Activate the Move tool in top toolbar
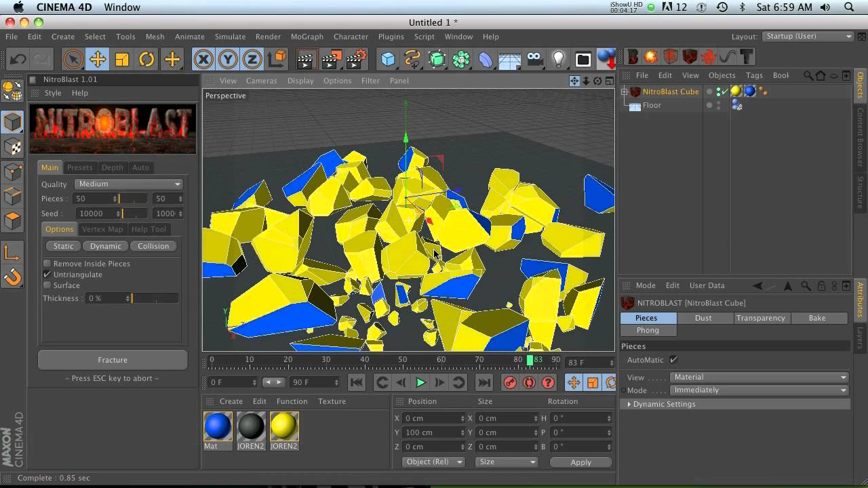The width and height of the screenshot is (868, 488). coord(98,60)
